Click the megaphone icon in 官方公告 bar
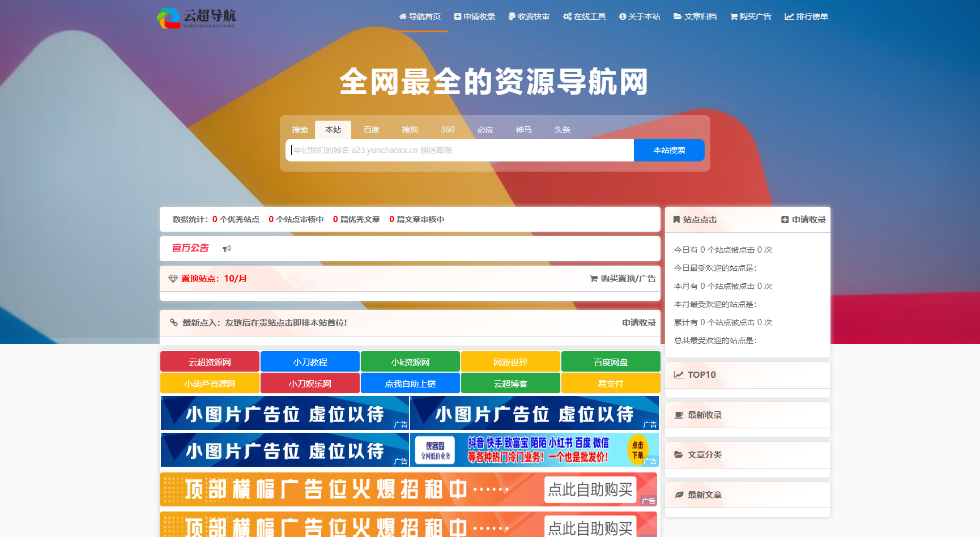This screenshot has height=537, width=980. pos(227,249)
